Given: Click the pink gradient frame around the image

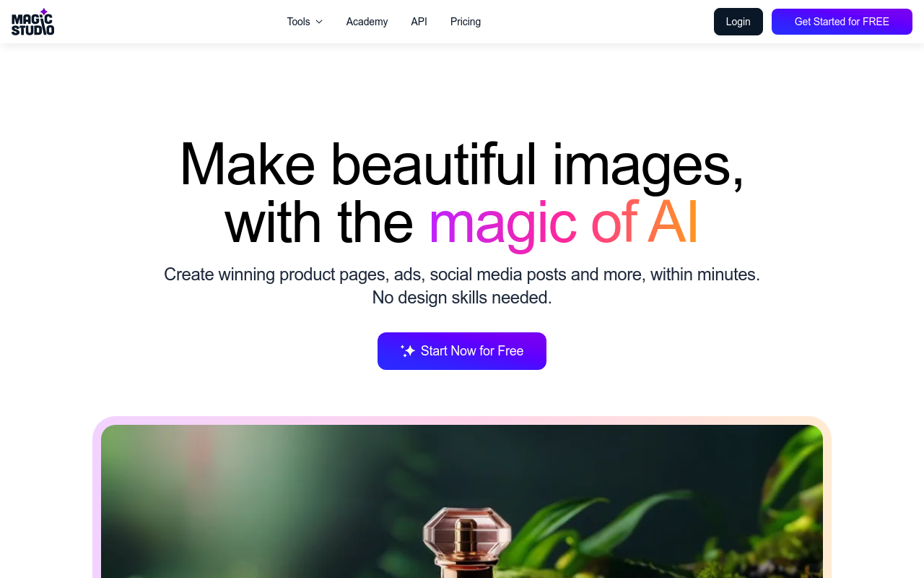Looking at the screenshot, I should tap(462, 420).
